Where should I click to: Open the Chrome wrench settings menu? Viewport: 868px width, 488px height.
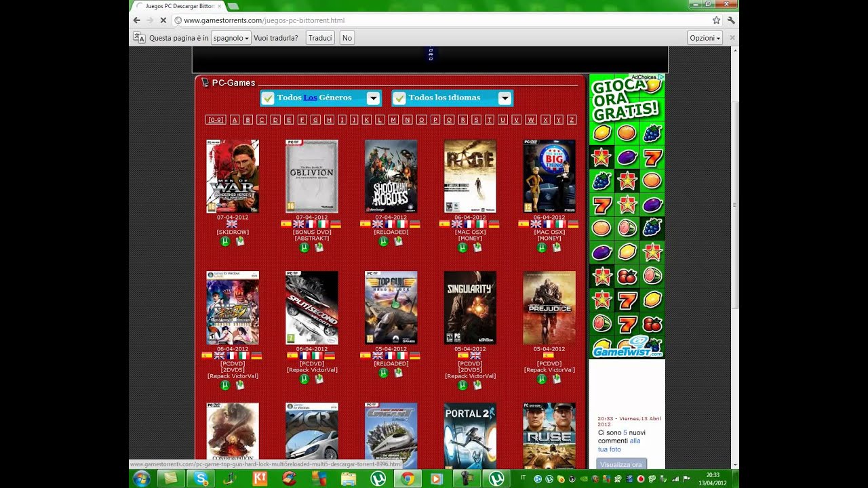click(x=731, y=20)
